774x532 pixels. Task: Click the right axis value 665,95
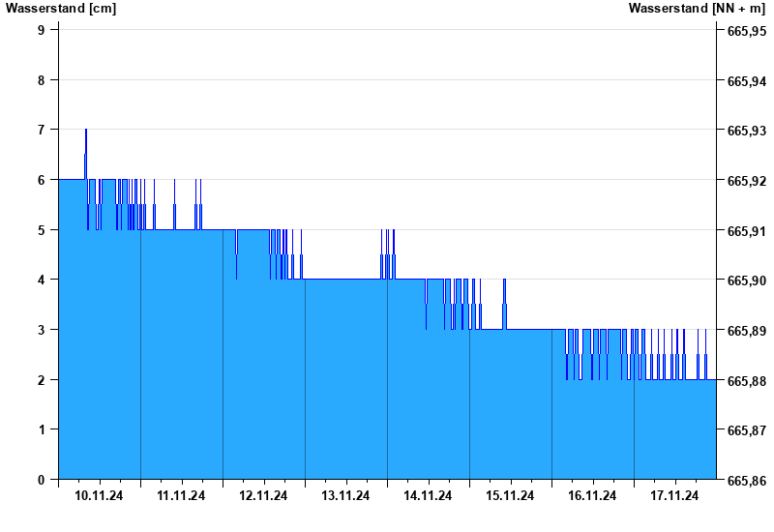[746, 32]
